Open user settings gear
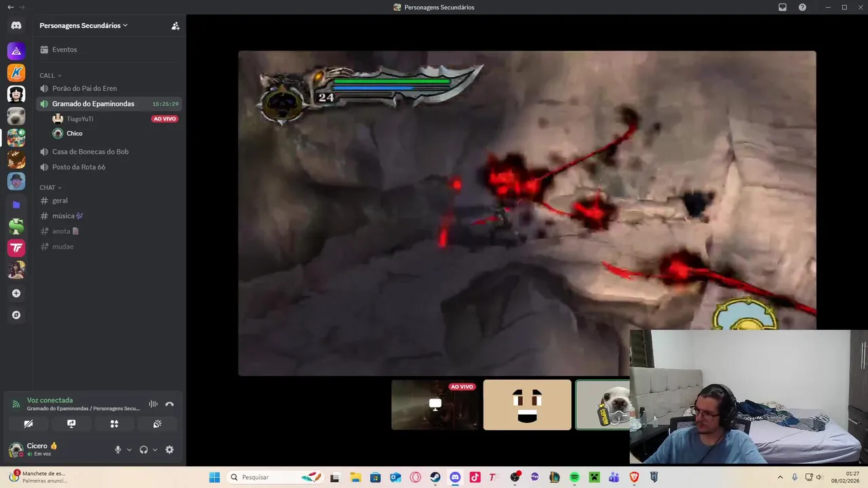The width and height of the screenshot is (868, 488). pos(170,449)
